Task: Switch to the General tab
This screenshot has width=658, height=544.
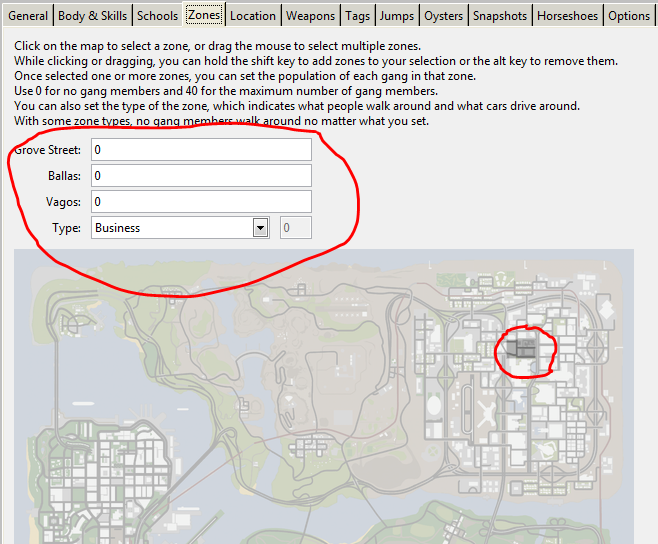Action: (x=28, y=16)
